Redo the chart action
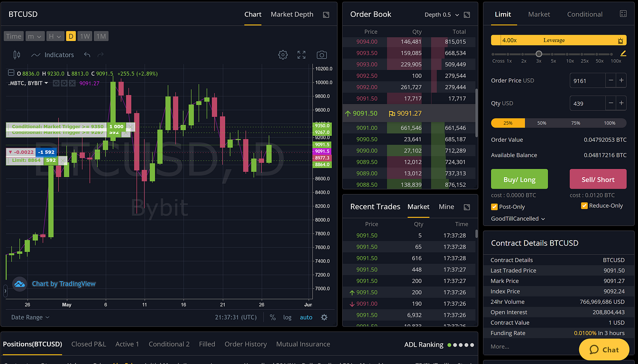Viewport: 638px width, 364px height. coord(101,55)
